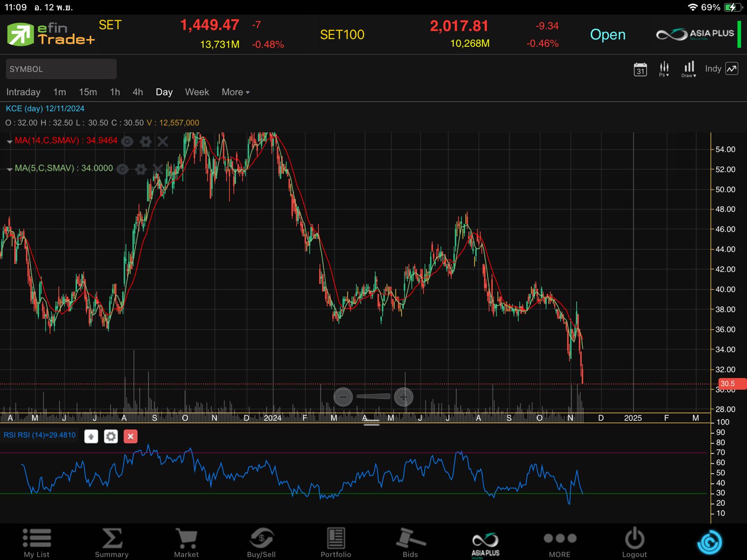Image resolution: width=747 pixels, height=560 pixels.
Task: Select the 1m timeframe
Action: pos(60,92)
